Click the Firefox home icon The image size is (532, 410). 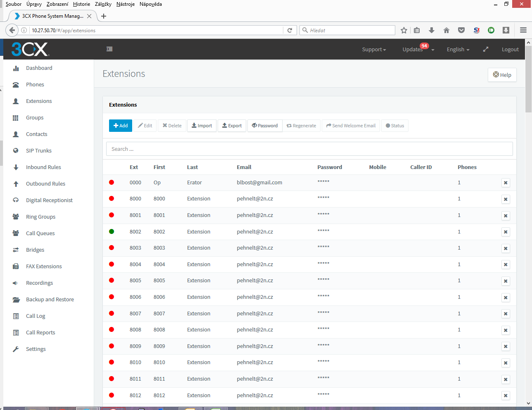[x=446, y=30]
